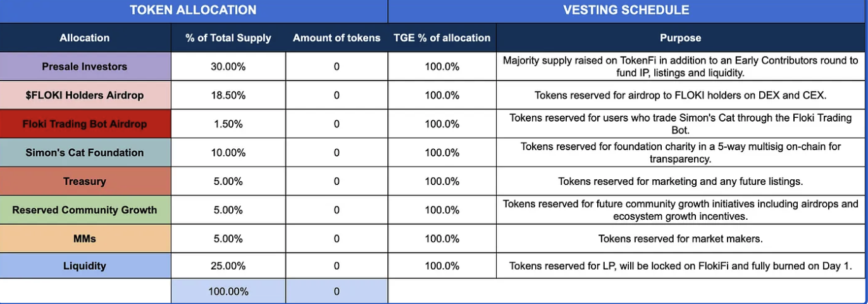
Task: Select the orange-red Treasury cell
Action: click(x=85, y=181)
